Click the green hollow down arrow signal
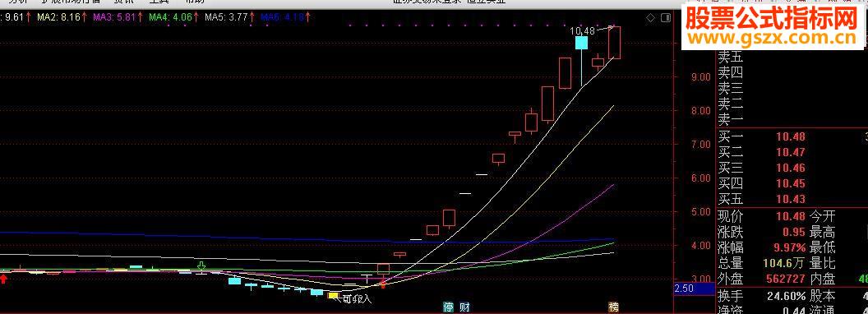The width and height of the screenshot is (868, 314). [x=202, y=267]
